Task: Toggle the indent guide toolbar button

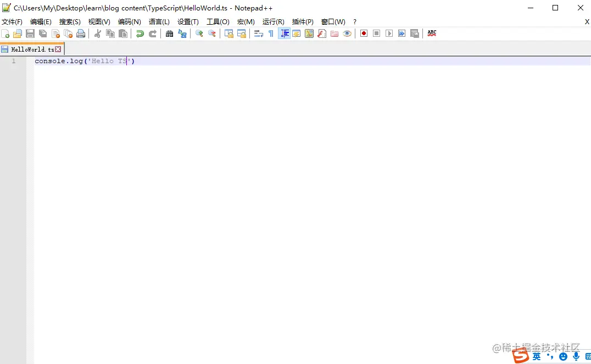Action: pos(284,33)
